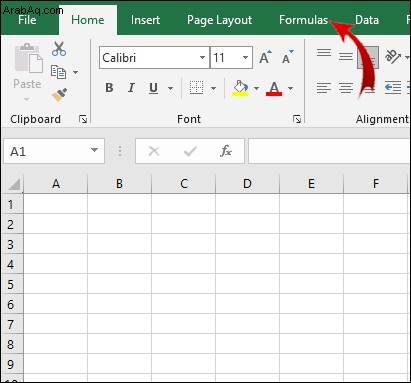The image size is (411, 383).
Task: Click the Cut scissors icon
Action: click(59, 49)
